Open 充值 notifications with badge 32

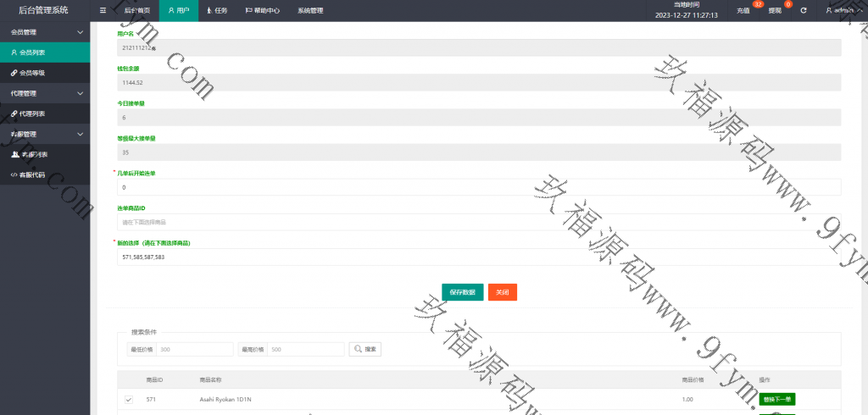[x=743, y=11]
